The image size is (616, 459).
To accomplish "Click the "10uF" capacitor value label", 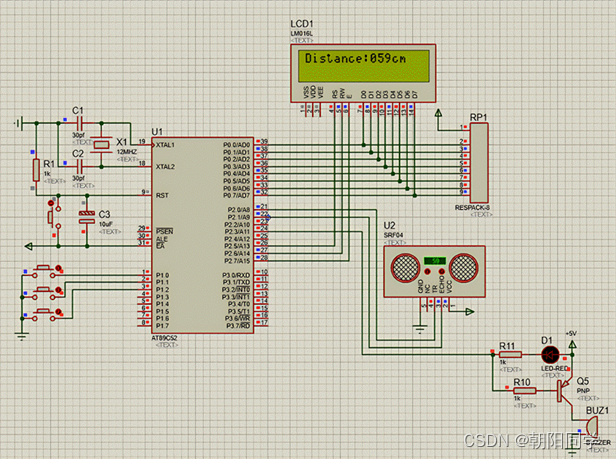I will (x=105, y=224).
